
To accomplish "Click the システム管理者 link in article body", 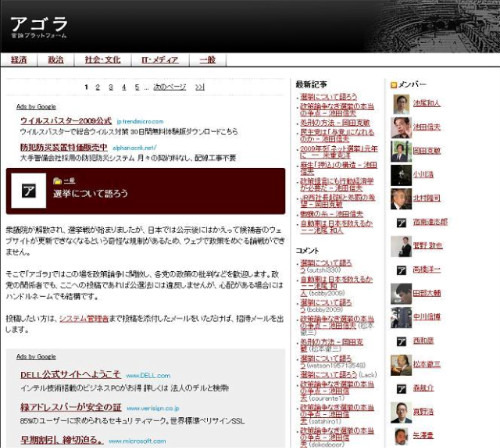I will click(x=84, y=319).
